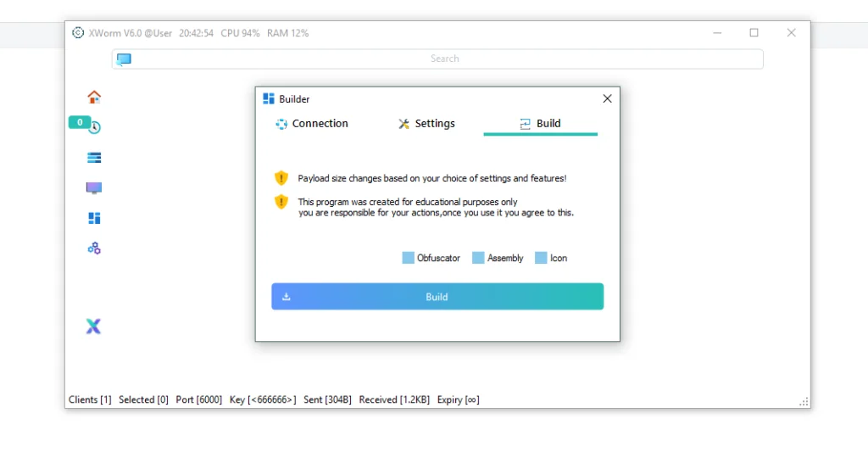Switch to the Connection tab

(x=311, y=124)
